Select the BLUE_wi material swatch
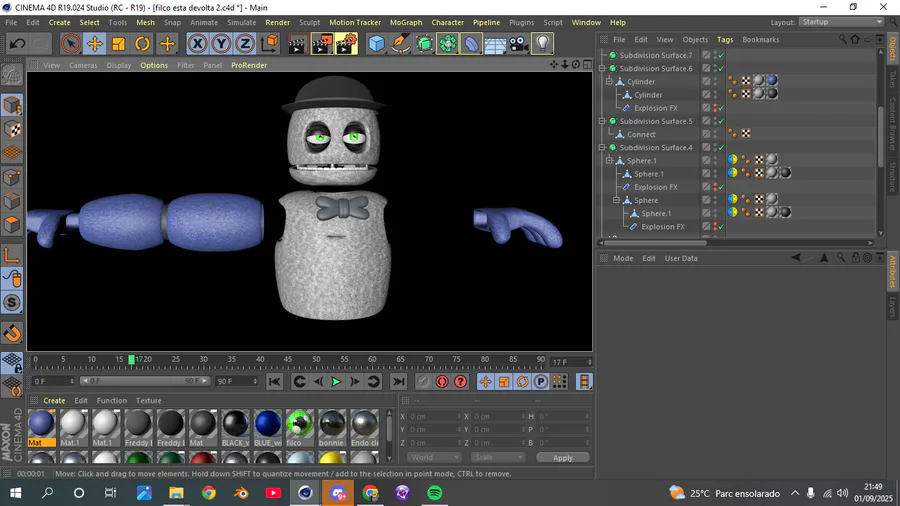This screenshot has height=506, width=900. pyautogui.click(x=267, y=428)
